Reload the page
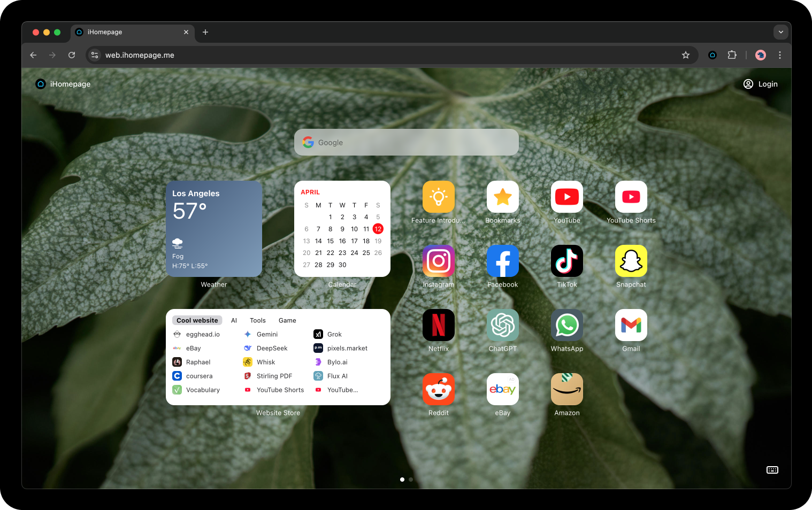Image resolution: width=812 pixels, height=510 pixels. [72, 55]
